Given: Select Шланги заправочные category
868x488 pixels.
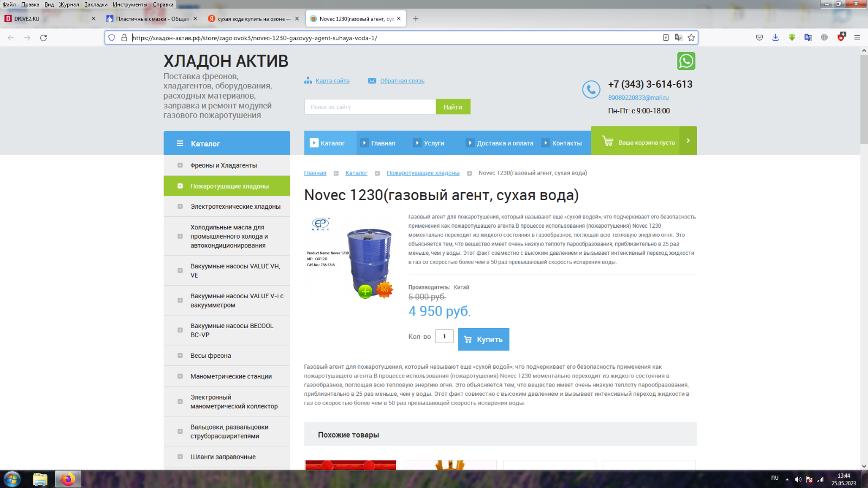Looking at the screenshot, I should coord(227,457).
